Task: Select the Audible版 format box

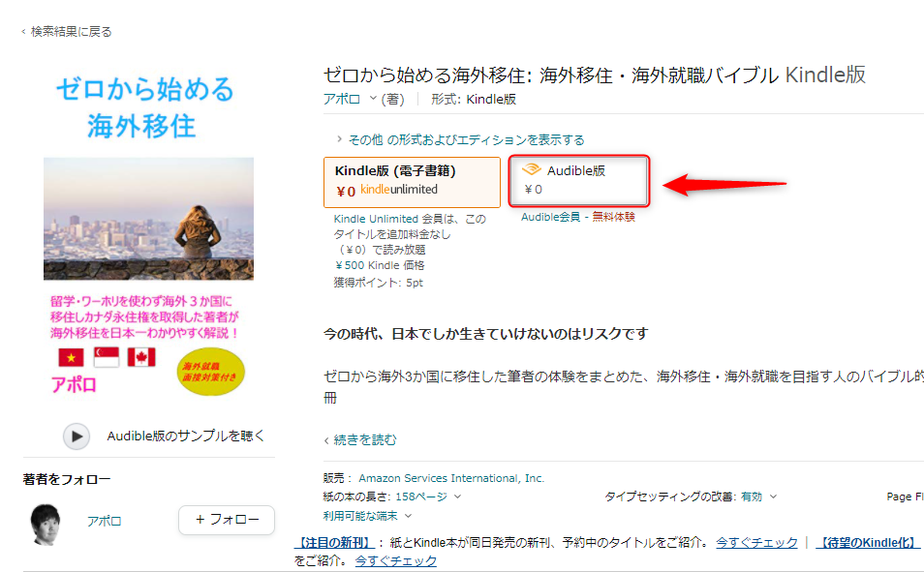Action: [x=579, y=181]
